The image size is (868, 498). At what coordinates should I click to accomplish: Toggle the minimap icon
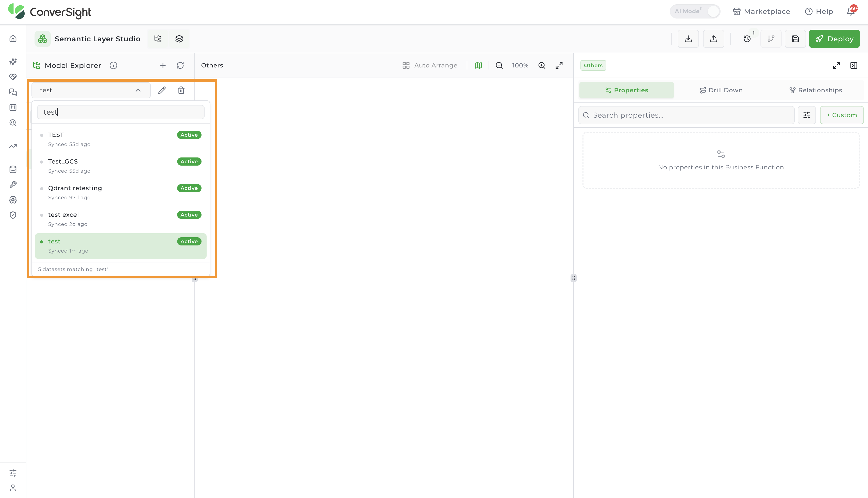click(478, 65)
